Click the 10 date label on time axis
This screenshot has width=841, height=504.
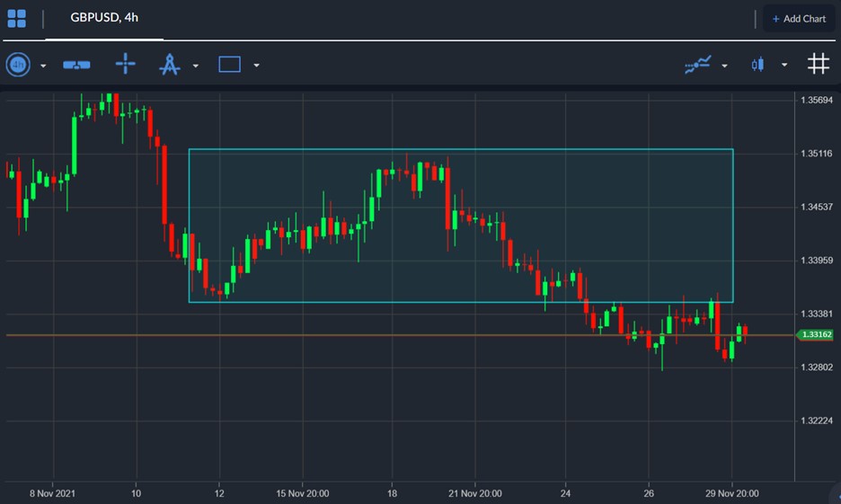pyautogui.click(x=137, y=493)
